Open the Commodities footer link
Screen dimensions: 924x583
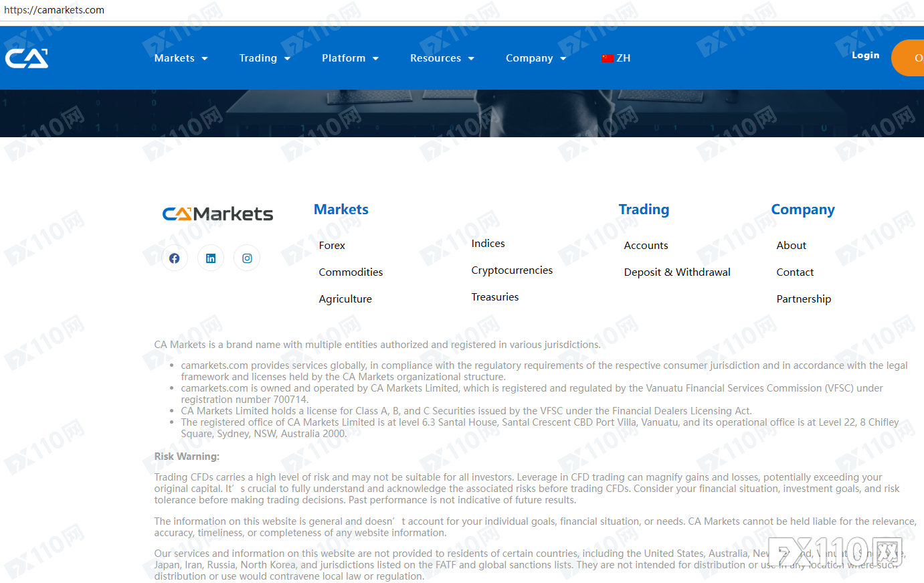click(351, 272)
